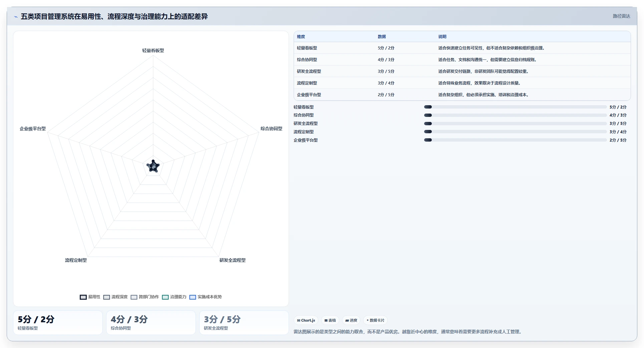Click the 企业级平台型 table row name

pyautogui.click(x=309, y=95)
